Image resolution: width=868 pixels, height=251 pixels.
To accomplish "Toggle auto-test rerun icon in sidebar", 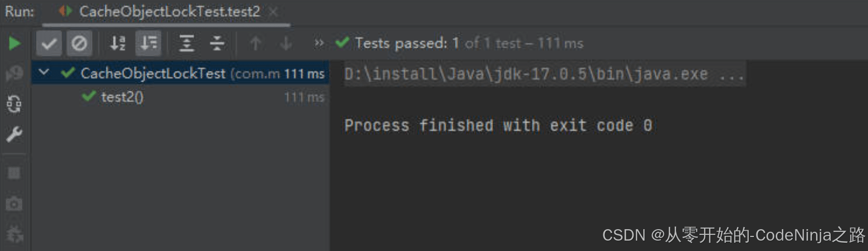I will pyautogui.click(x=14, y=104).
